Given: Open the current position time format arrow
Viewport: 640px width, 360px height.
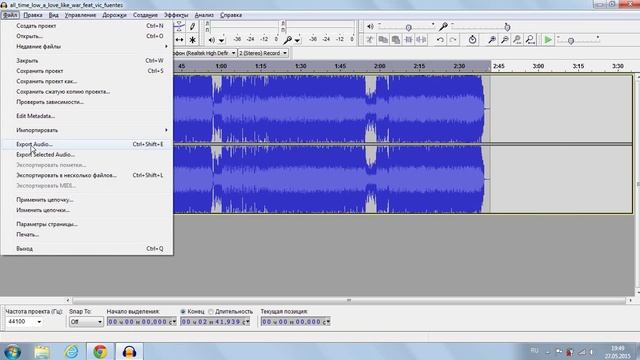Looking at the screenshot, I should [x=328, y=322].
